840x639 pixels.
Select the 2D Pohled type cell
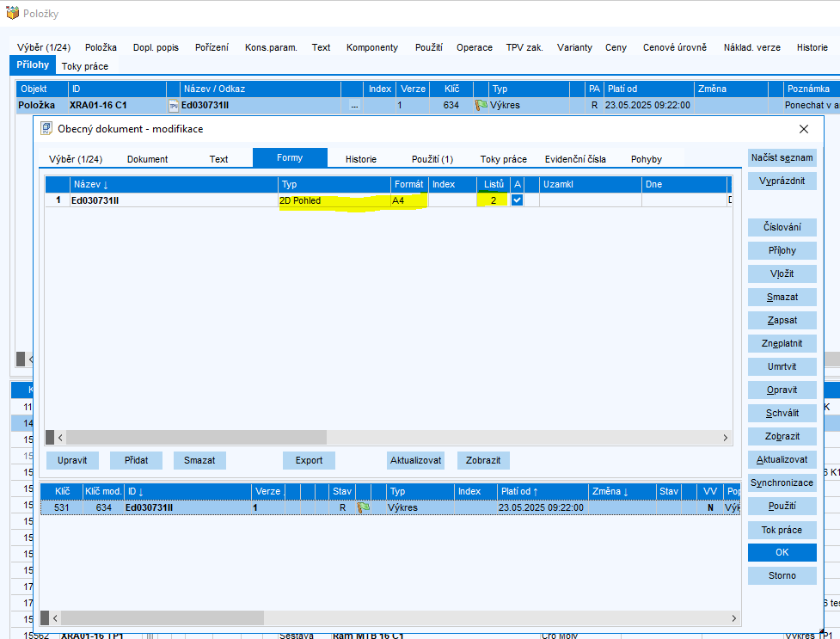coord(334,200)
